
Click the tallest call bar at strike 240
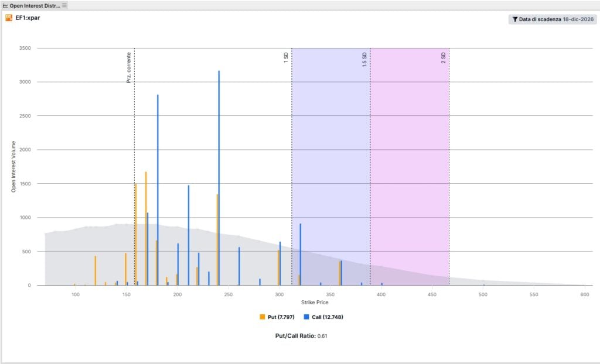click(219, 178)
